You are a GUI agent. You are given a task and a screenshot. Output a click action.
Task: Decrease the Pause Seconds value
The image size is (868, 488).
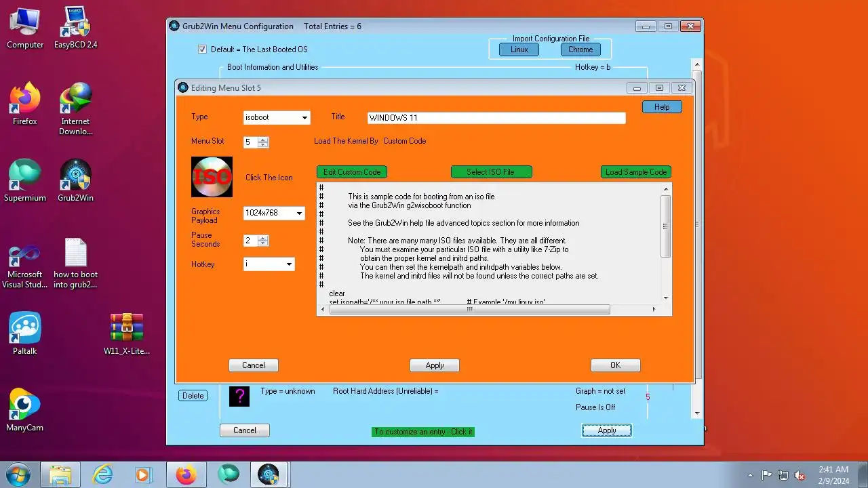click(x=263, y=243)
